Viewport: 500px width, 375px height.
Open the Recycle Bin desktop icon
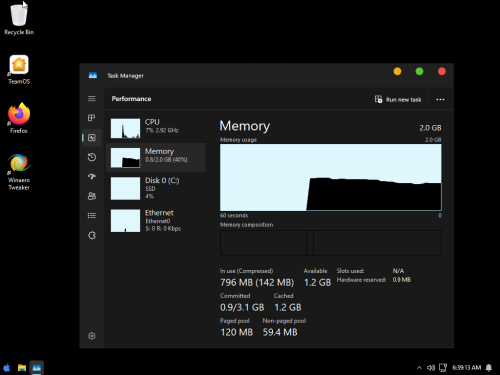19,19
